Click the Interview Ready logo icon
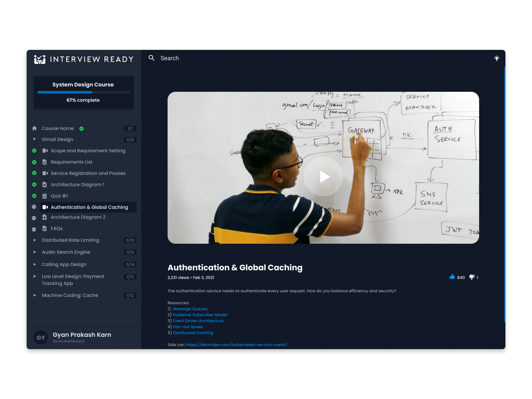Image resolution: width=532 pixels, height=399 pixels. point(40,59)
